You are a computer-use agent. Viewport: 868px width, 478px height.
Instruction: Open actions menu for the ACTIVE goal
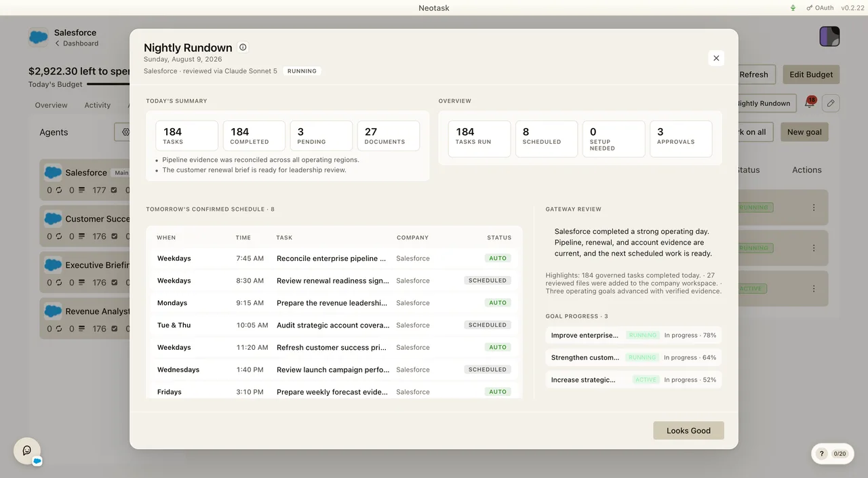pos(814,289)
